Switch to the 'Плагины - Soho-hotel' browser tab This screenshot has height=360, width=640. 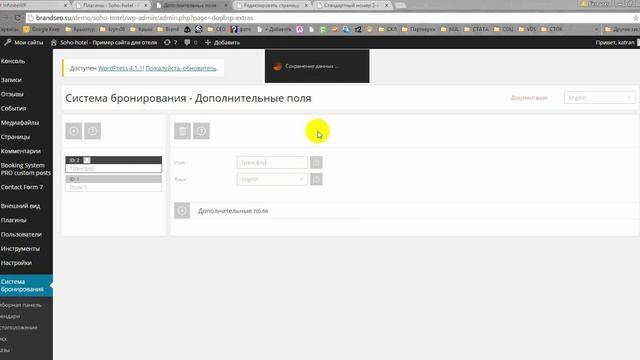coord(111,5)
